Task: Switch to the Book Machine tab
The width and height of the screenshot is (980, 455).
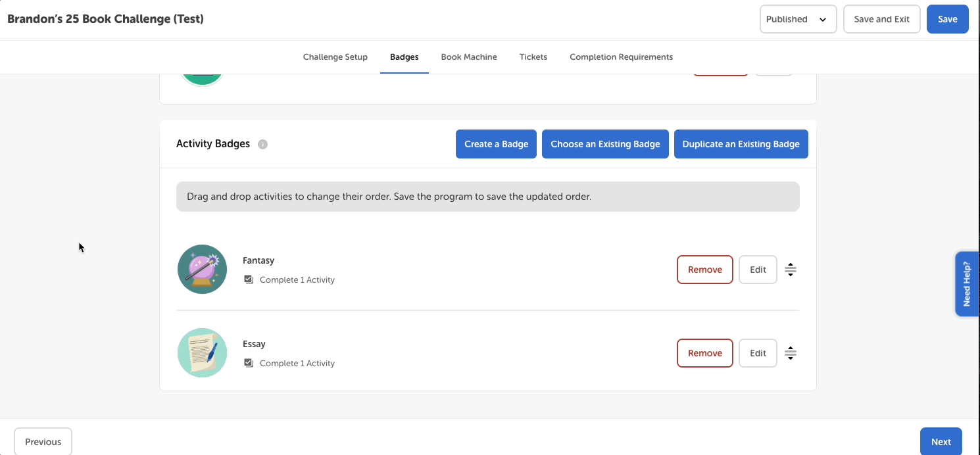Action: (x=469, y=57)
